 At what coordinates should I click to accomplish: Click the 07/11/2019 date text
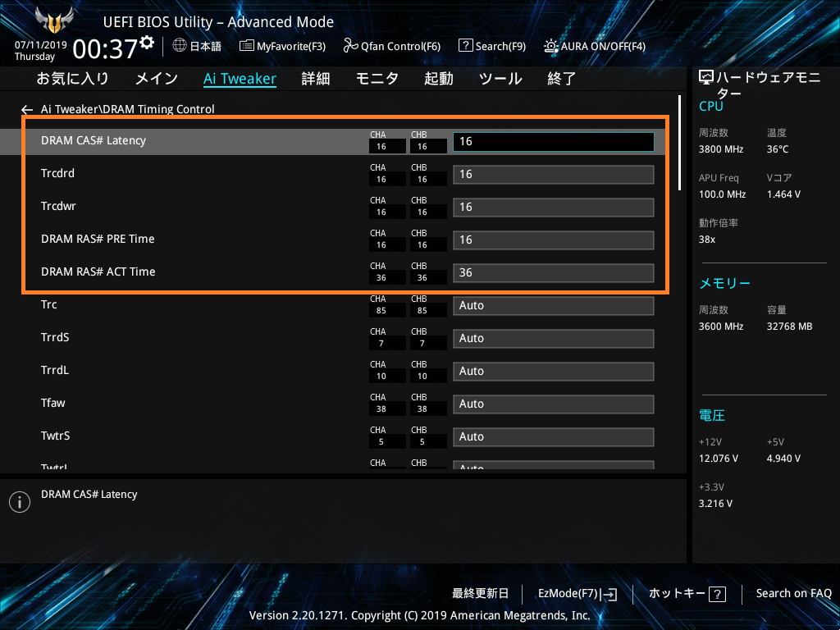pyautogui.click(x=41, y=45)
